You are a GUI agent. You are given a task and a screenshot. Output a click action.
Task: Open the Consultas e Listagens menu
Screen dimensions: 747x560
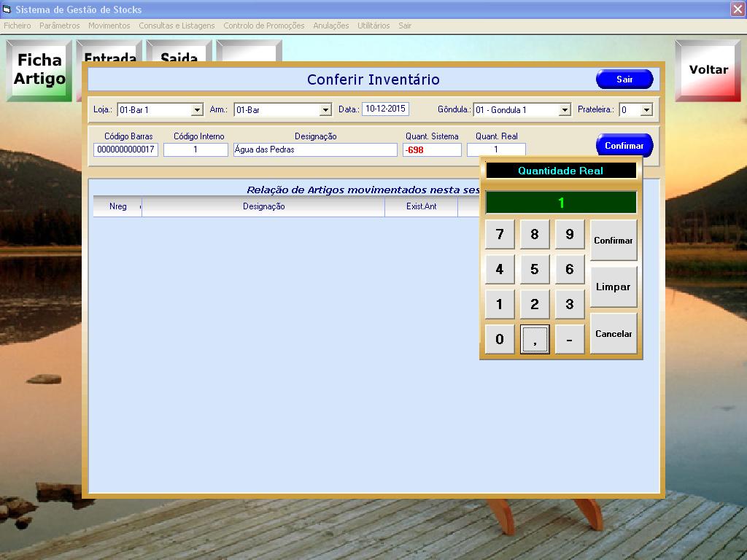tap(177, 26)
